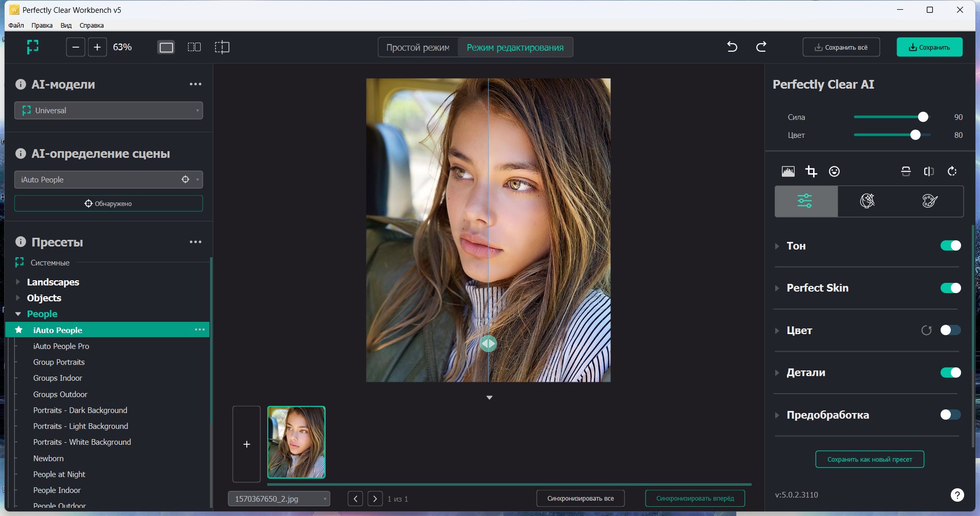Select the crop tool icon
Viewport: 980px width, 516px height.
[x=811, y=171]
